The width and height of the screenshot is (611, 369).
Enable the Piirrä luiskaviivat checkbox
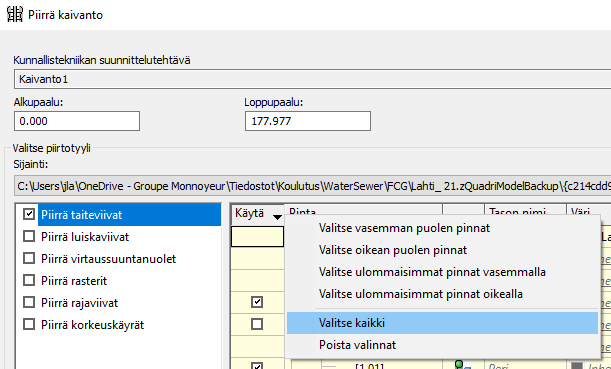[29, 237]
